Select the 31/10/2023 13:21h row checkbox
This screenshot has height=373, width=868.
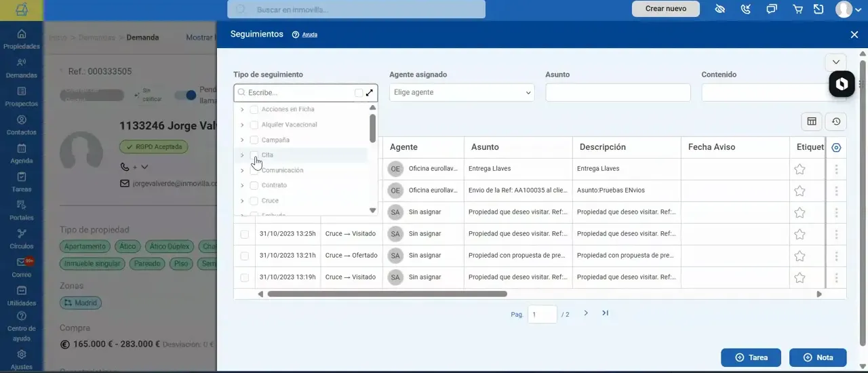tap(245, 256)
